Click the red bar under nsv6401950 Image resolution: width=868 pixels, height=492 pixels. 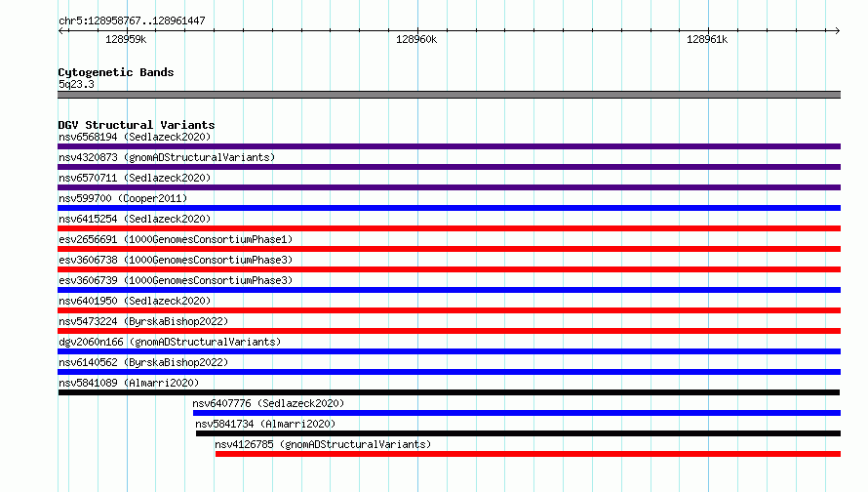click(x=449, y=310)
